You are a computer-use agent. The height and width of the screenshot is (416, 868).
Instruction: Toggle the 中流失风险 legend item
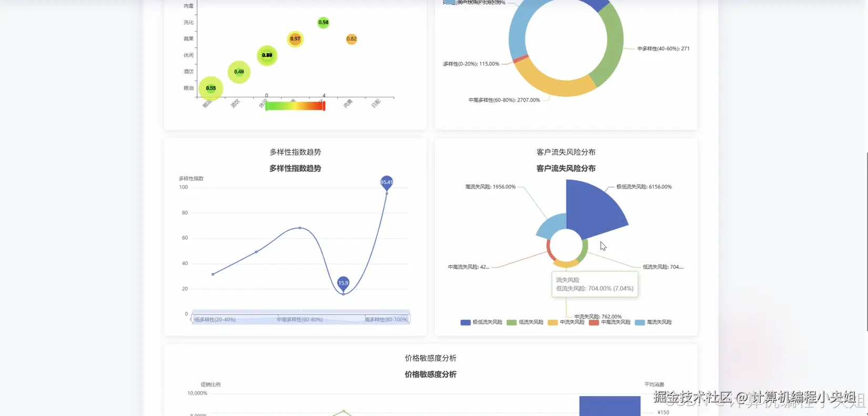coord(566,322)
